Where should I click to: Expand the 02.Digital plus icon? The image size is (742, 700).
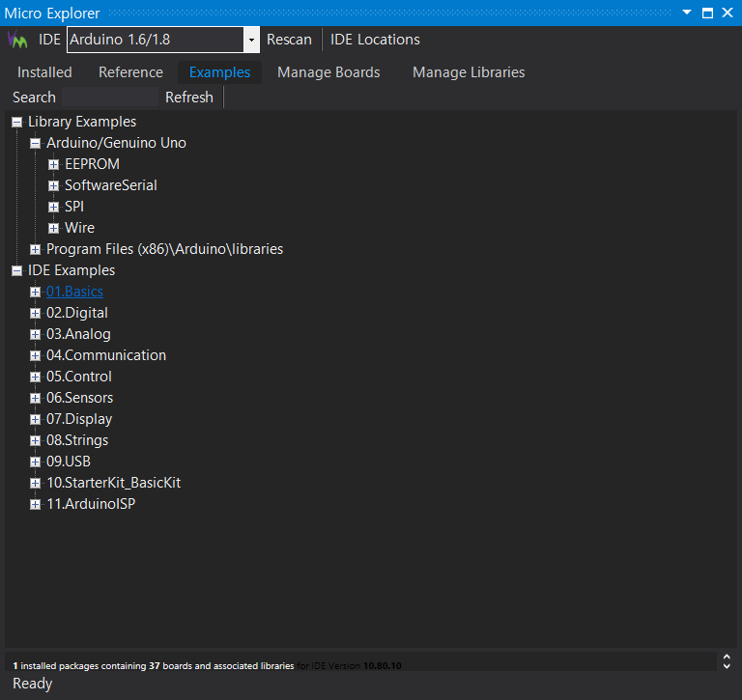[35, 313]
